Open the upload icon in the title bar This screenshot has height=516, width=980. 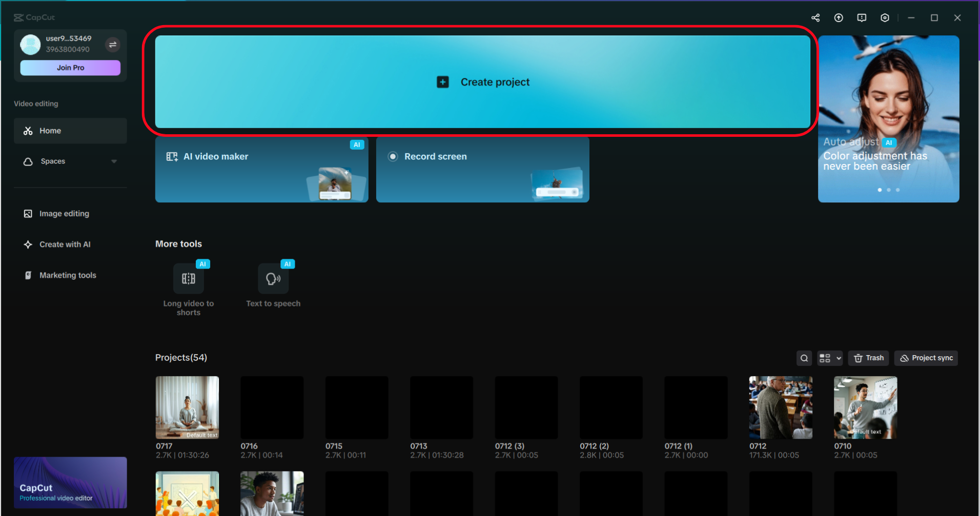click(839, 17)
